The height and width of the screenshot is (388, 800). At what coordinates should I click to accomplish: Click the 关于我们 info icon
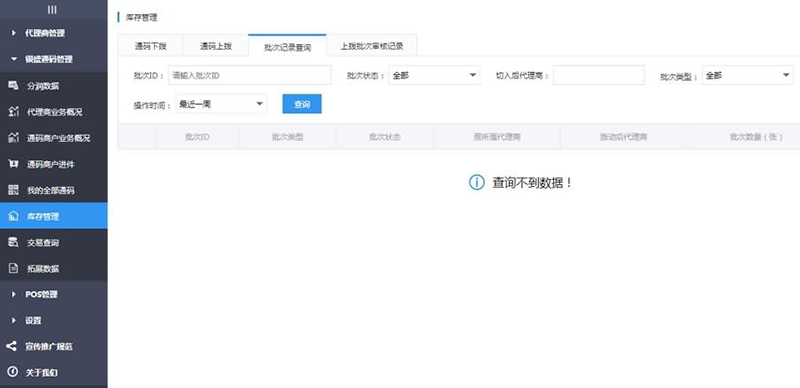[12, 372]
